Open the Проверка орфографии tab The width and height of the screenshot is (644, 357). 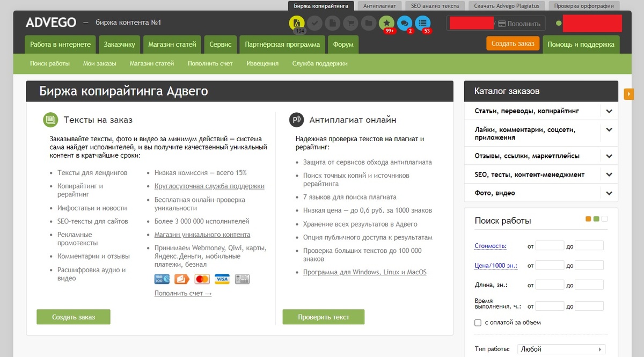584,6
